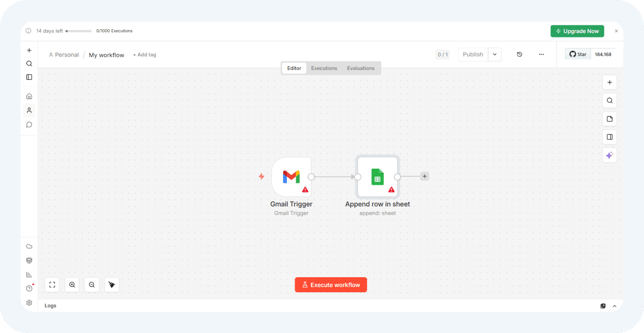
Task: Open the three-dot workflow options menu
Action: click(541, 54)
